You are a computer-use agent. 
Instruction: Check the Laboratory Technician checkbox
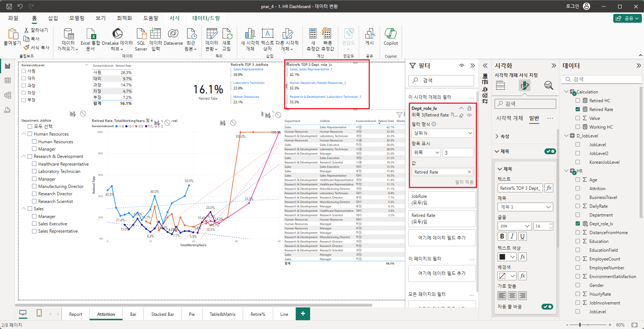click(34, 171)
